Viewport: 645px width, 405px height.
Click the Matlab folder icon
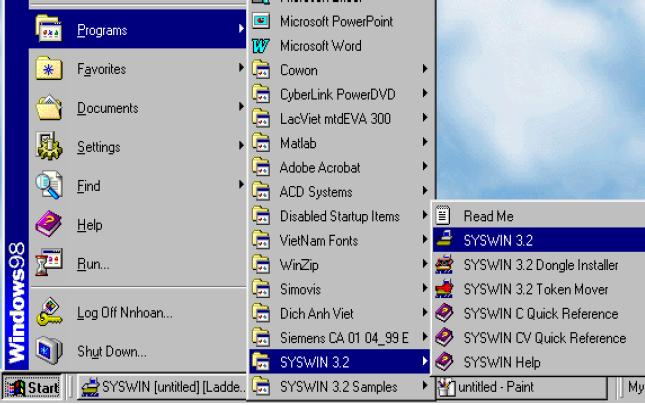tap(261, 143)
